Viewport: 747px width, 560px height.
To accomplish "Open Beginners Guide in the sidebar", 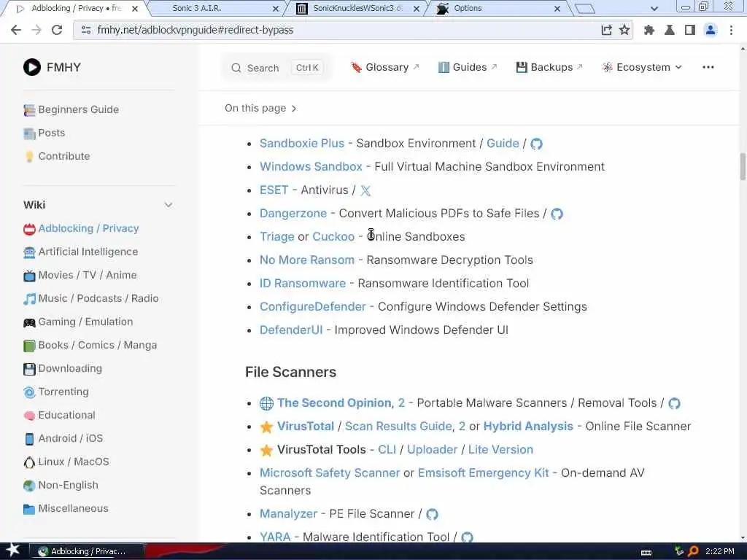I will (x=71, y=109).
